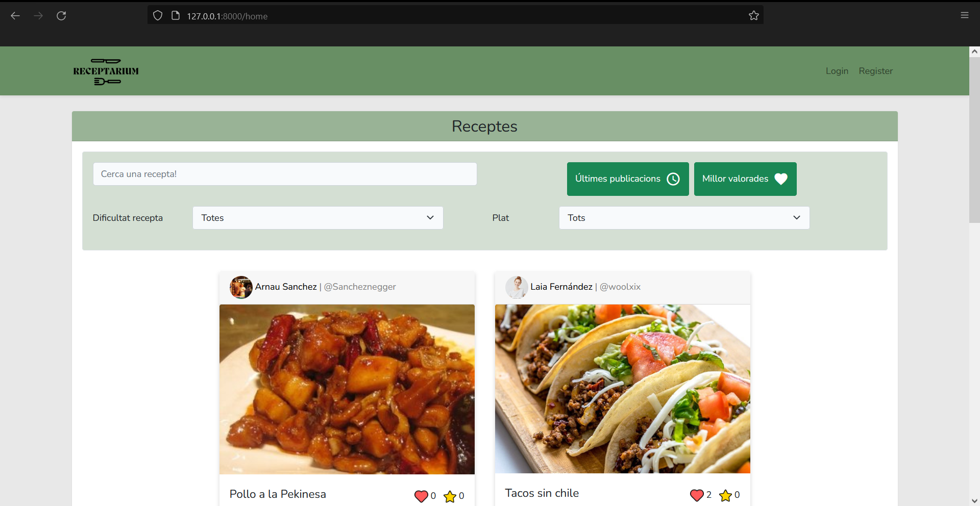This screenshot has width=980, height=506.
Task: Click the shield tracking protection icon
Action: pos(158,16)
